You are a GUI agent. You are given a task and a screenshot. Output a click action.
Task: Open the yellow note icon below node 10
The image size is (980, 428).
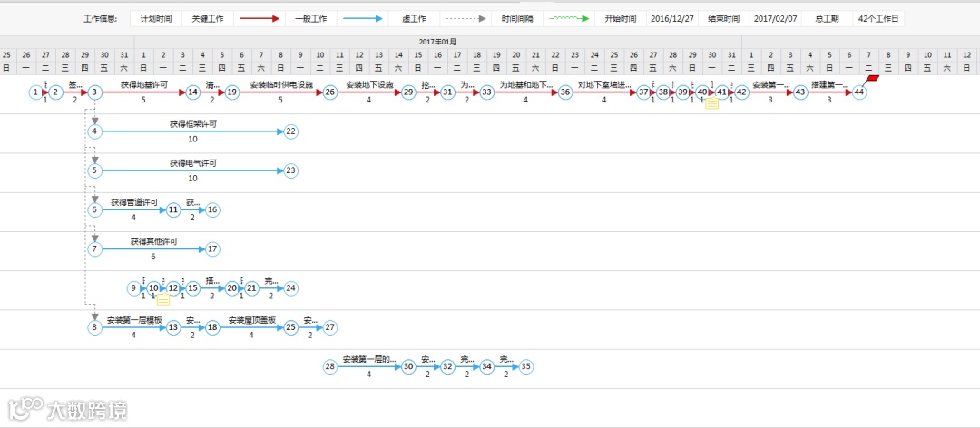click(x=163, y=299)
